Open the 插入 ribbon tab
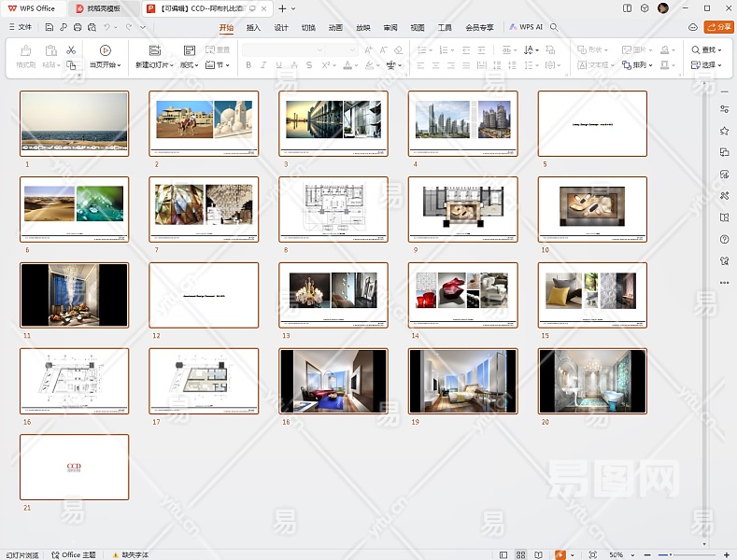Image resolution: width=737 pixels, height=560 pixels. pyautogui.click(x=253, y=28)
